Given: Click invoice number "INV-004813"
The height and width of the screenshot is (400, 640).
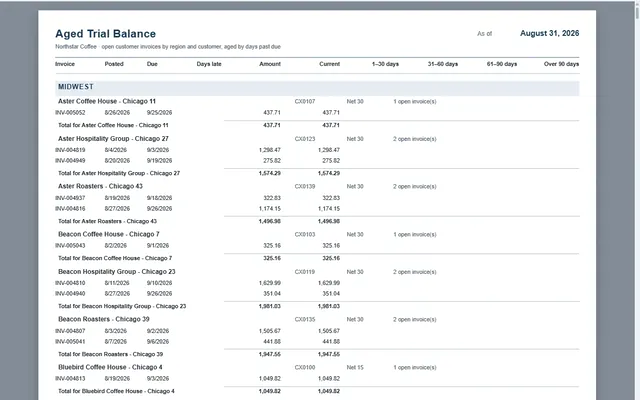Looking at the screenshot, I should click(x=70, y=379).
